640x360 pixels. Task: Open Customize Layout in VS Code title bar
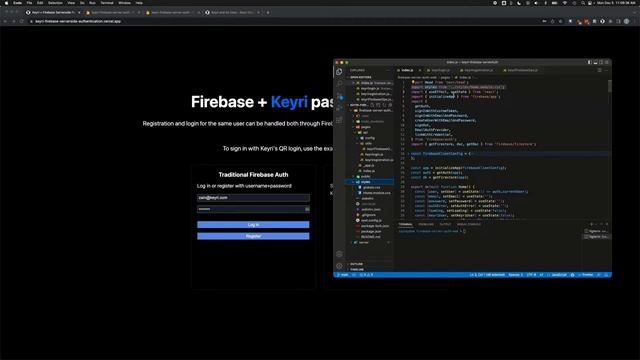[x=607, y=62]
